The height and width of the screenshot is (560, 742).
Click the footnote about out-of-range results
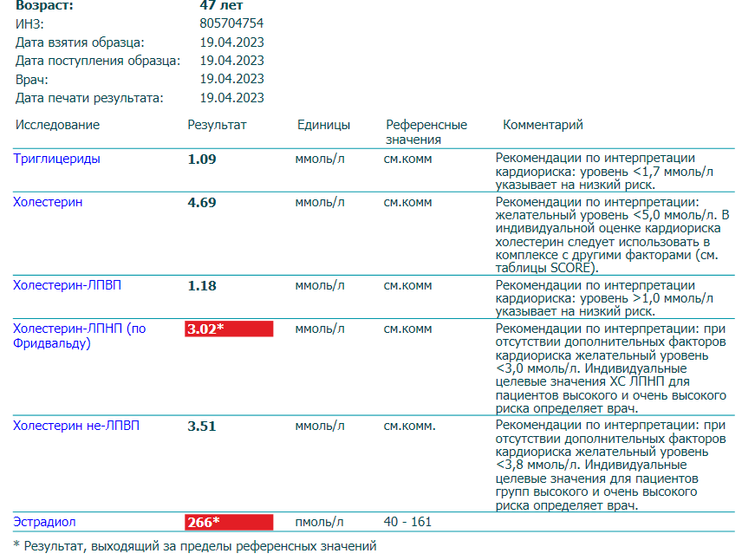click(x=195, y=546)
